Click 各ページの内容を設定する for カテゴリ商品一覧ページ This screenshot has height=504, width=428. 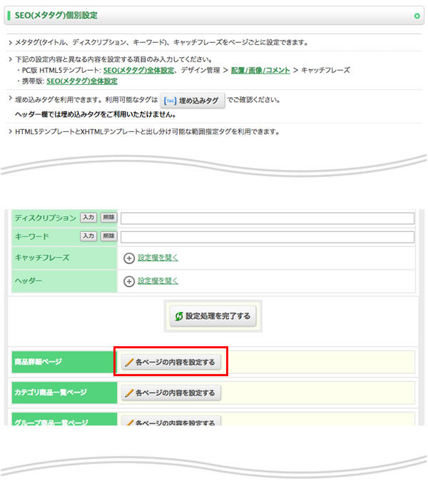tap(171, 393)
